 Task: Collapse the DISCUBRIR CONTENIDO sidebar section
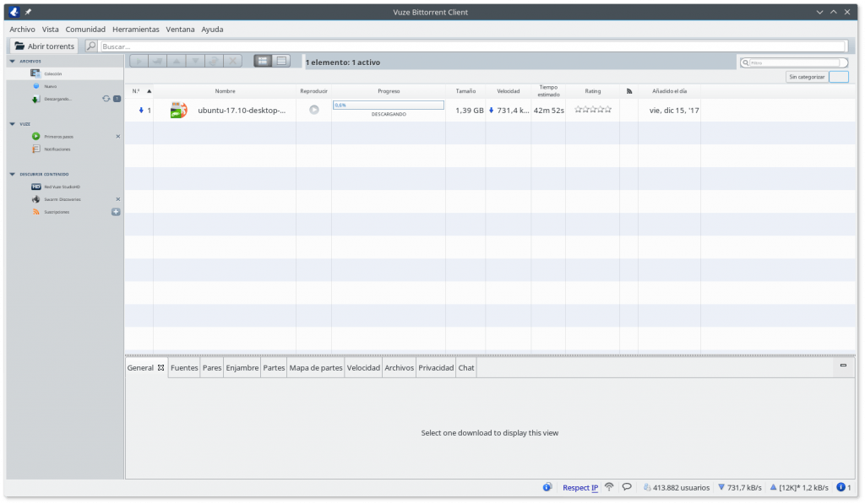click(12, 174)
